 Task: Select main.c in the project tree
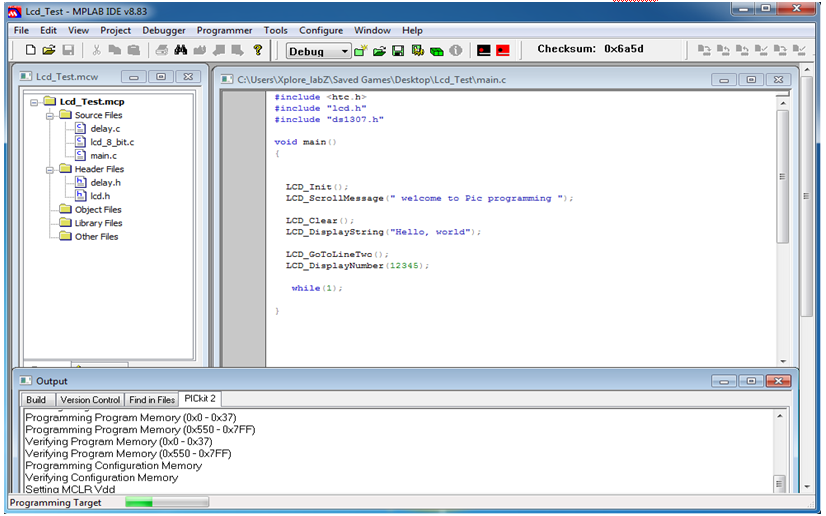click(103, 156)
